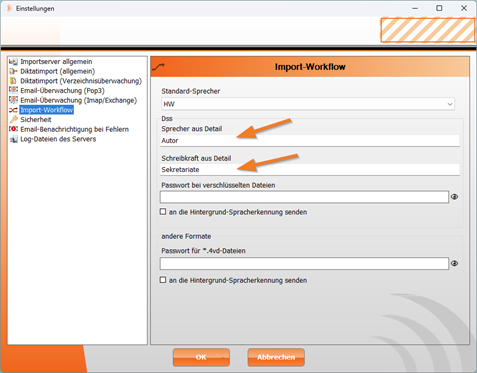Click the Diktatimport (Verzeichnisüberwachung) folder icon

13,81
